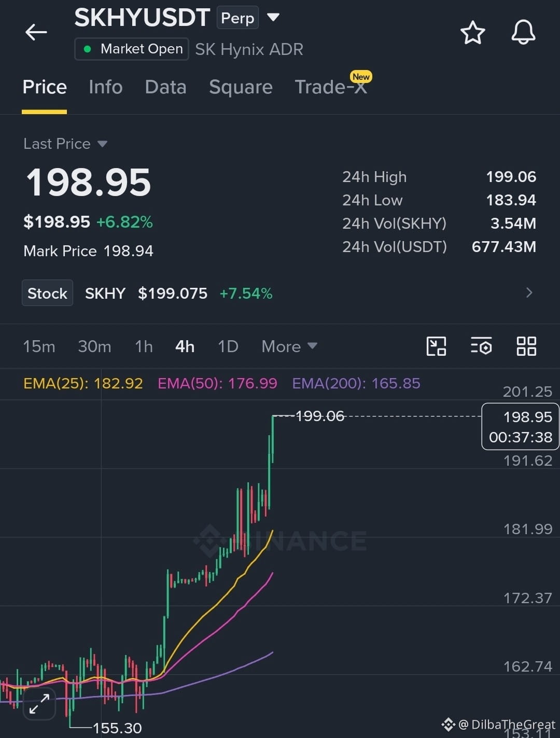Open chart drawing tools icon
Screen dimensions: 560x738
[436, 346]
